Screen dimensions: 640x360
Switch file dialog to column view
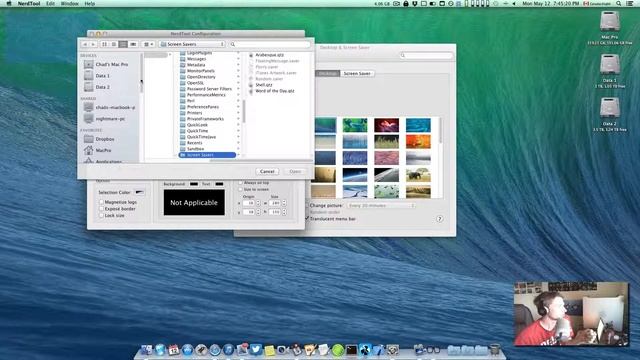(123, 44)
